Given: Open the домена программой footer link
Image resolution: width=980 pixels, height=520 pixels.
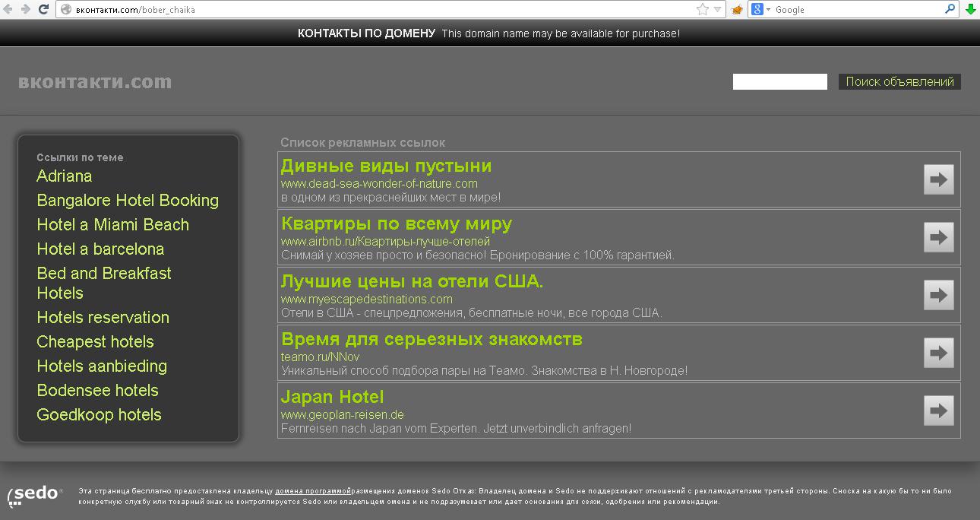Looking at the screenshot, I should pos(313,491).
